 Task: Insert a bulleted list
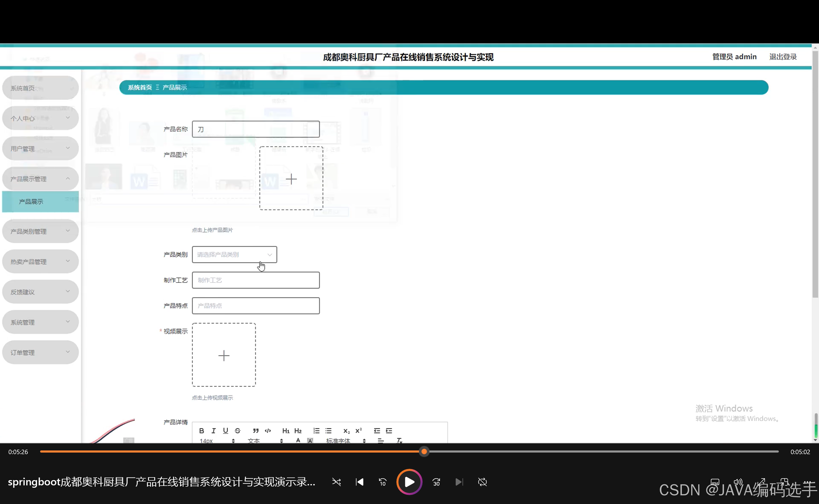point(328,431)
